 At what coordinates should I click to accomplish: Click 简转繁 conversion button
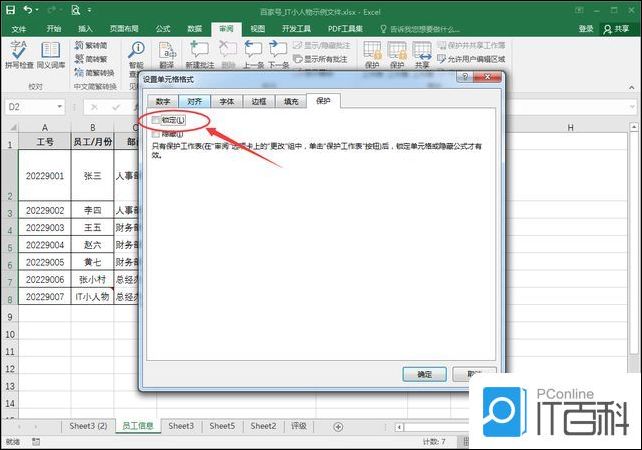(91, 59)
